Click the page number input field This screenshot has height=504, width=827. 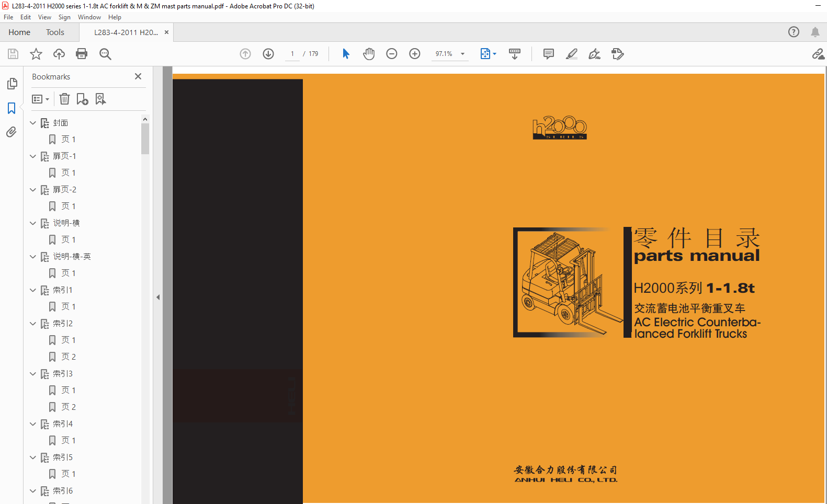click(x=292, y=54)
